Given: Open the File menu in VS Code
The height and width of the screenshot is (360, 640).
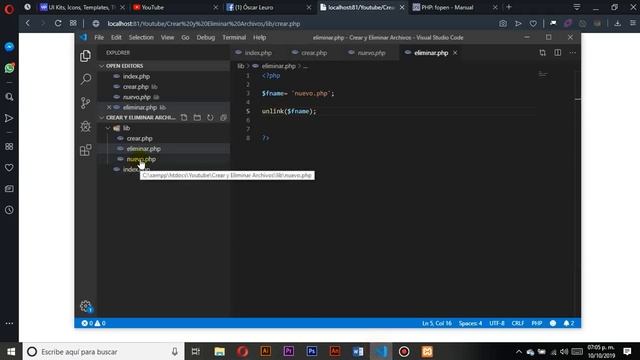Looking at the screenshot, I should [x=99, y=37].
